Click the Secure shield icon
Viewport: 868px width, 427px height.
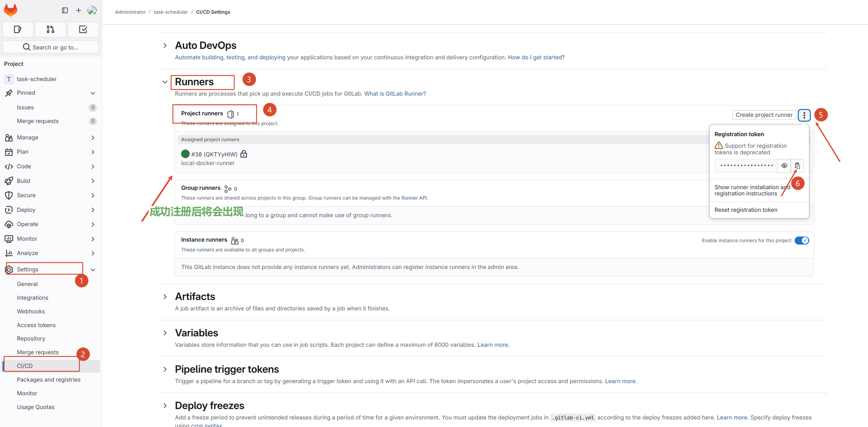pos(9,195)
